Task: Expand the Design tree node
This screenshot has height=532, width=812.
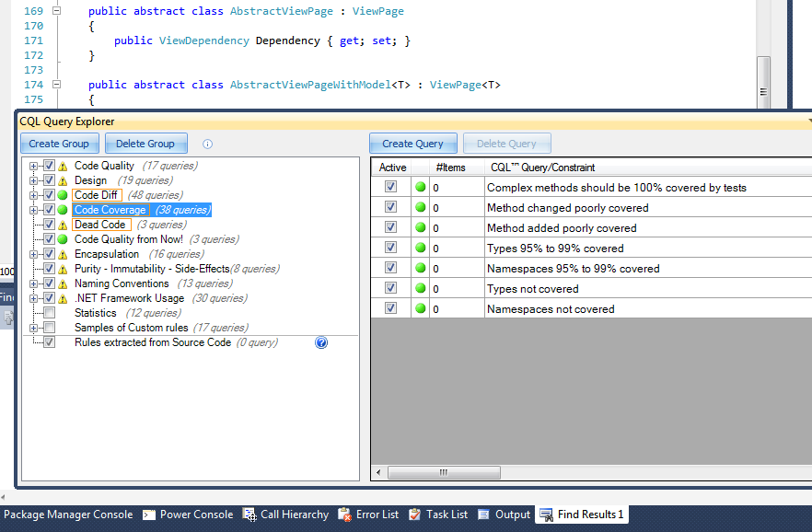Action: pyautogui.click(x=34, y=180)
